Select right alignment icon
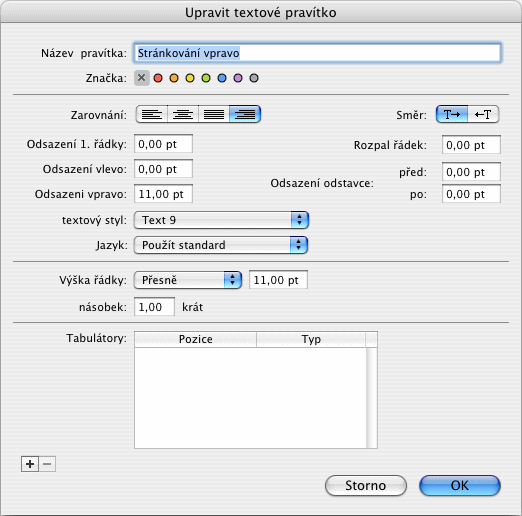Image resolution: width=522 pixels, height=516 pixels. point(245,114)
